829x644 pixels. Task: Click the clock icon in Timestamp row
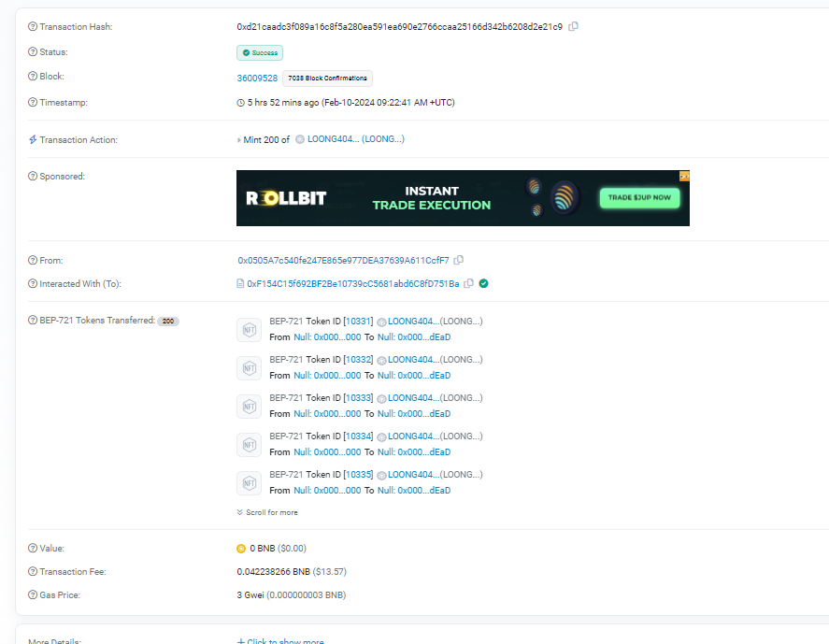[x=240, y=103]
